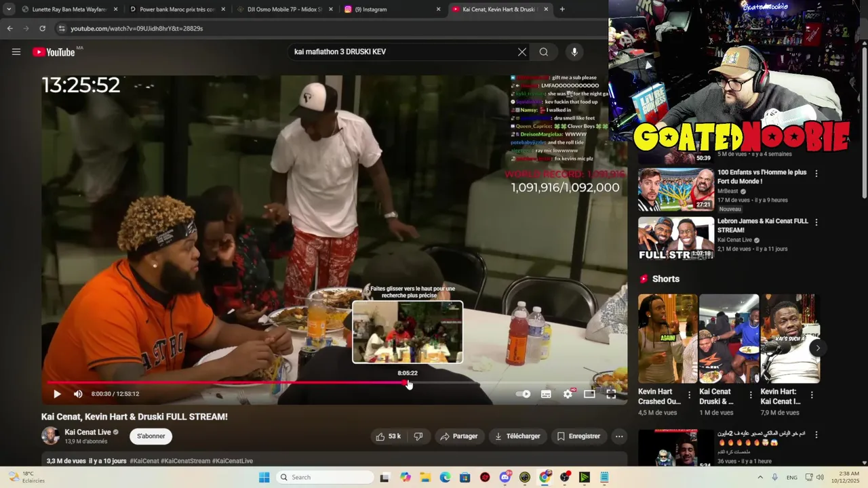
Task: Share the video via Partager
Action: click(459, 436)
